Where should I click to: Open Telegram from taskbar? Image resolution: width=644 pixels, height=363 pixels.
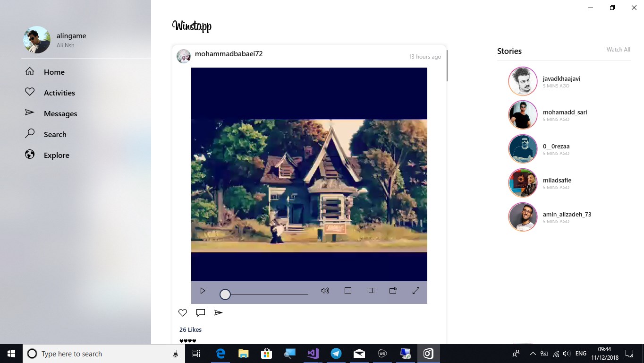pyautogui.click(x=336, y=354)
